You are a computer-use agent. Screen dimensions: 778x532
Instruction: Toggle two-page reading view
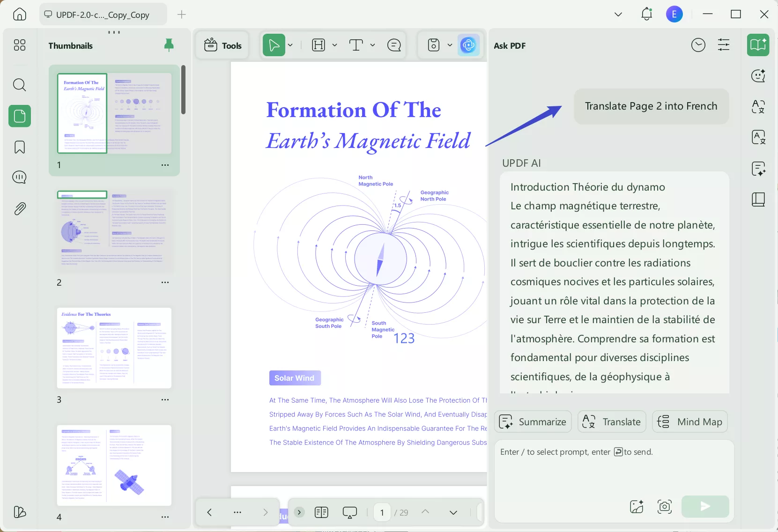pyautogui.click(x=321, y=512)
